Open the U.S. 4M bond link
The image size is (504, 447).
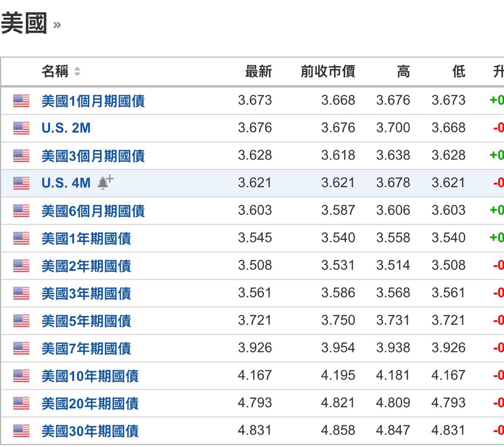click(66, 183)
